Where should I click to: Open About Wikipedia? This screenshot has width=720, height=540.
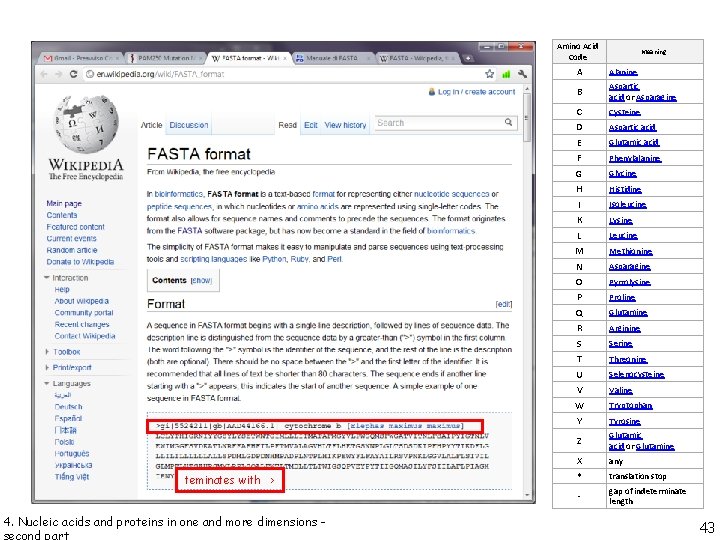(81, 301)
